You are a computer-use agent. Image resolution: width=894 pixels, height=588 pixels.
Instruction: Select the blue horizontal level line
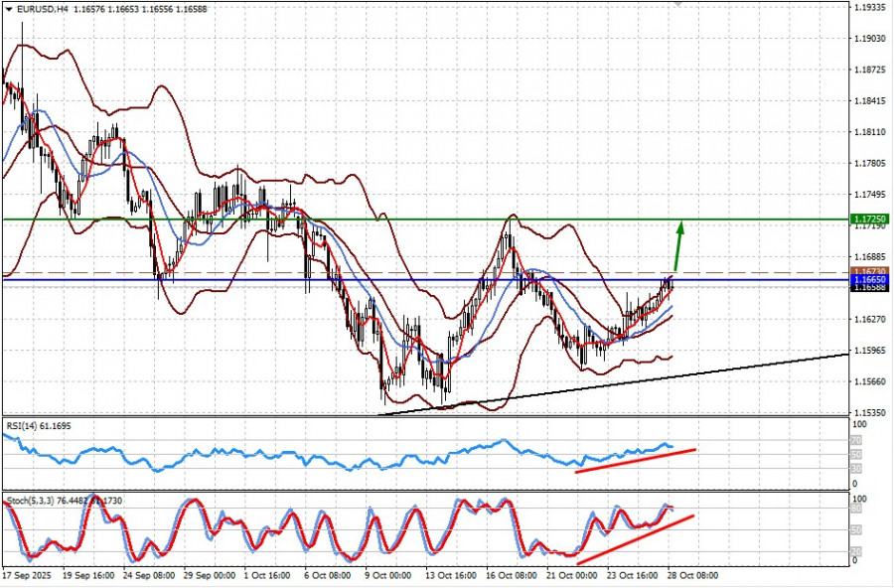point(298,280)
